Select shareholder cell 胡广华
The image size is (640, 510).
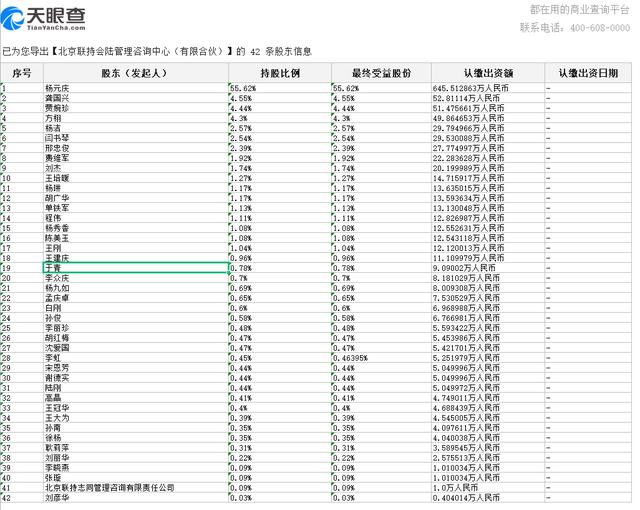click(x=136, y=198)
